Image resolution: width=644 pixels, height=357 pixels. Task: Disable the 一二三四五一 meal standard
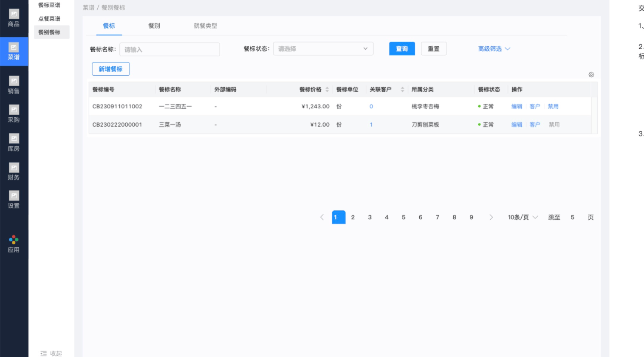(x=553, y=107)
